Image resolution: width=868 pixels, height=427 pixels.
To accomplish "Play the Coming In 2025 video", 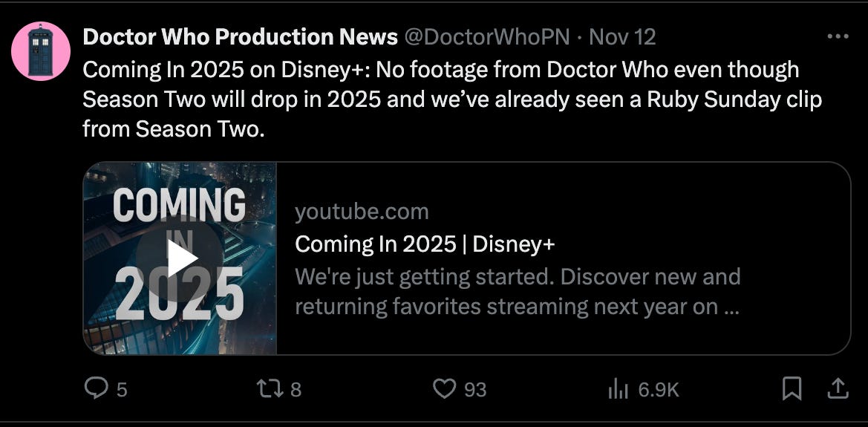I will [180, 258].
